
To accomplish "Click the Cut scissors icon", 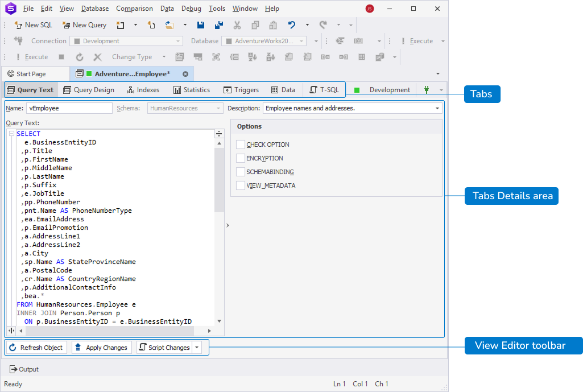I will coord(237,25).
